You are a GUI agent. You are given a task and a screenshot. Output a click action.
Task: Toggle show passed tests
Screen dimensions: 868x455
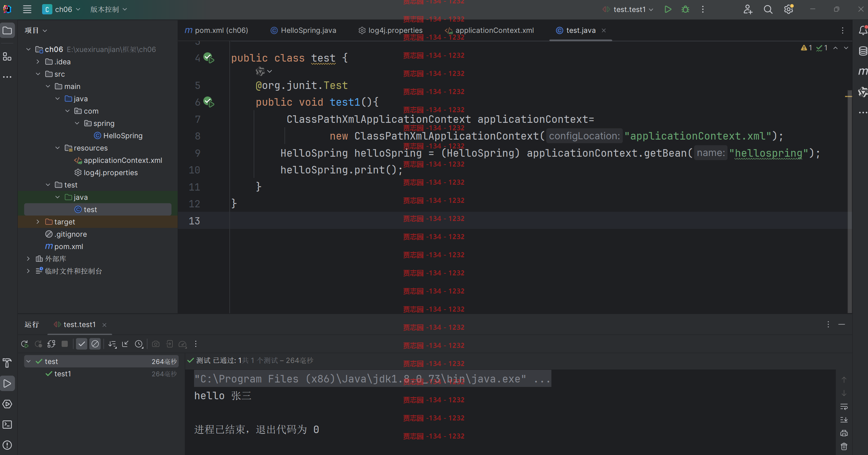(x=81, y=344)
